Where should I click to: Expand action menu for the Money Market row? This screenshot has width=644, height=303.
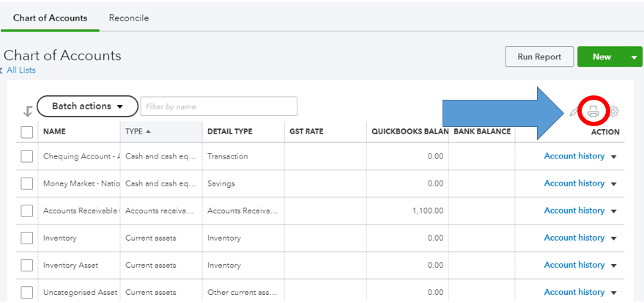tap(614, 184)
